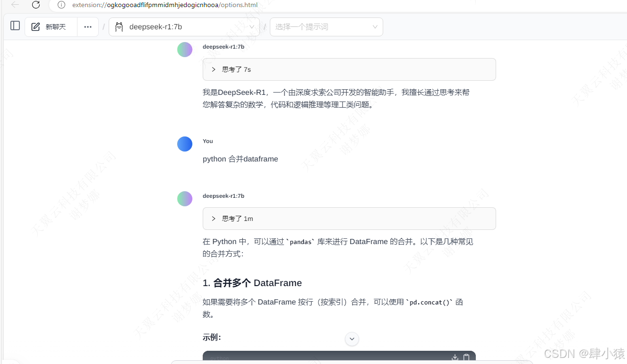The image size is (627, 364).
Task: Reload the page with the refresh icon
Action: 36,5
